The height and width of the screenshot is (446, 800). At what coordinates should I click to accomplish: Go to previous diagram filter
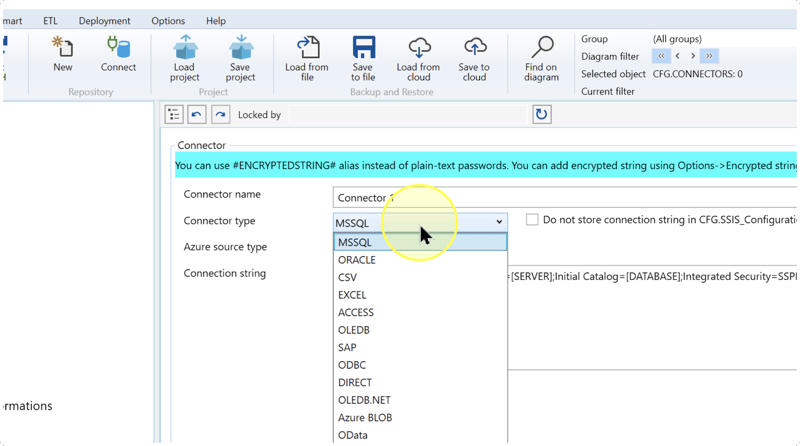(x=678, y=56)
